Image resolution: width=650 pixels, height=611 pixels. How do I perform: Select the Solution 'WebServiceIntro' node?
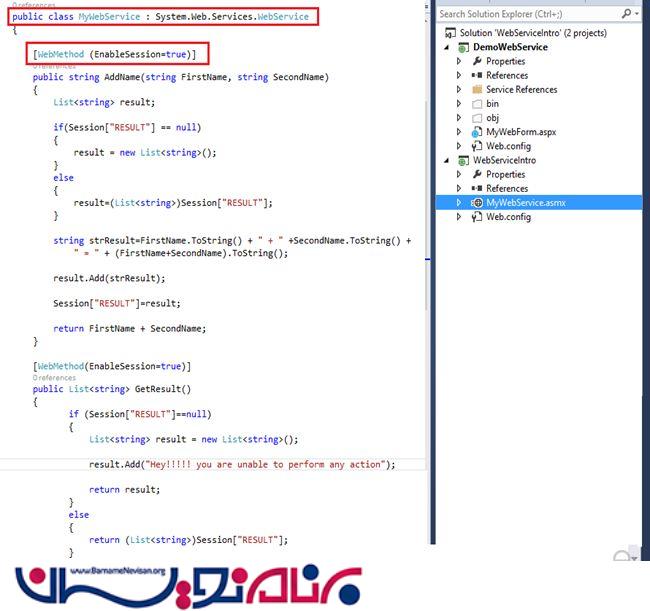533,33
